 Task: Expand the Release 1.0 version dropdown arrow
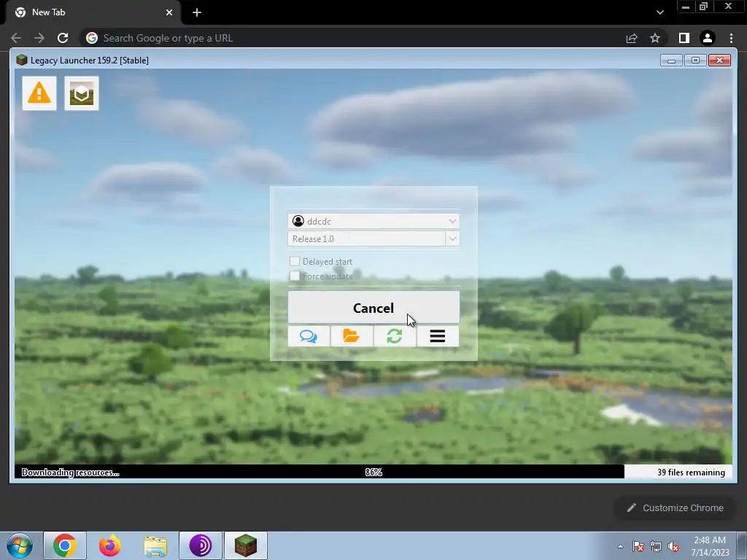[x=452, y=238]
